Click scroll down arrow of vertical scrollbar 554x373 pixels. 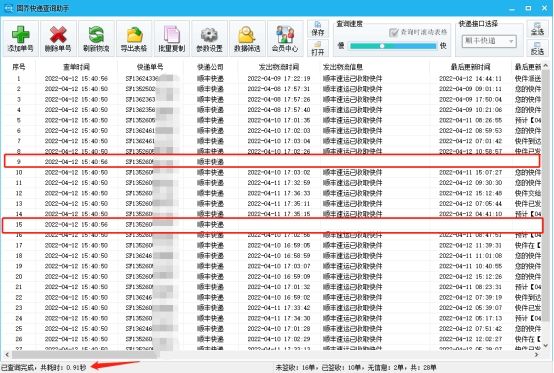(545, 346)
